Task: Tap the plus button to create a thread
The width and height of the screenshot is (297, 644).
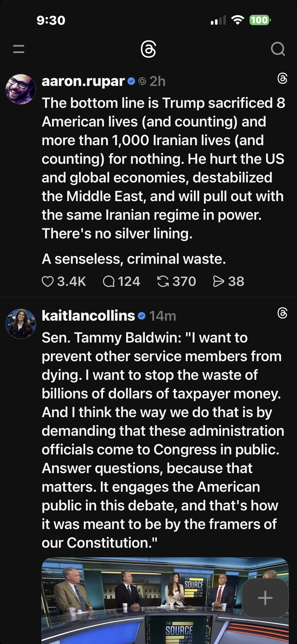Action: (x=265, y=598)
